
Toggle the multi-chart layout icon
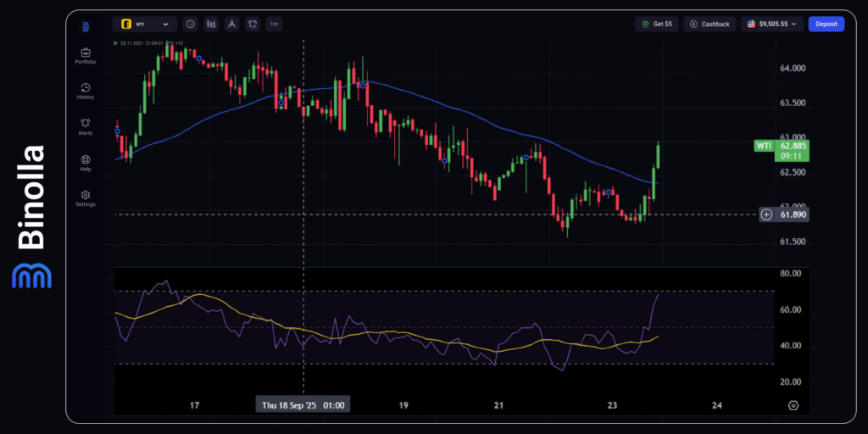click(252, 25)
